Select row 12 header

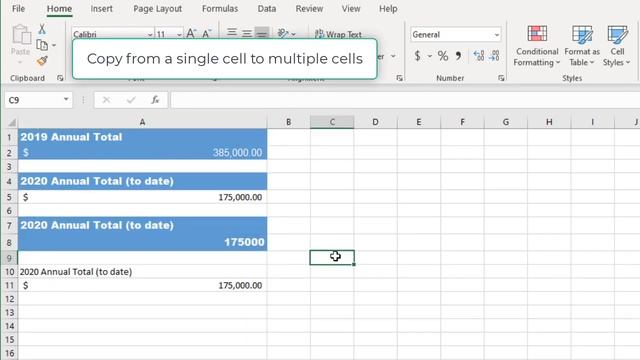(9, 299)
